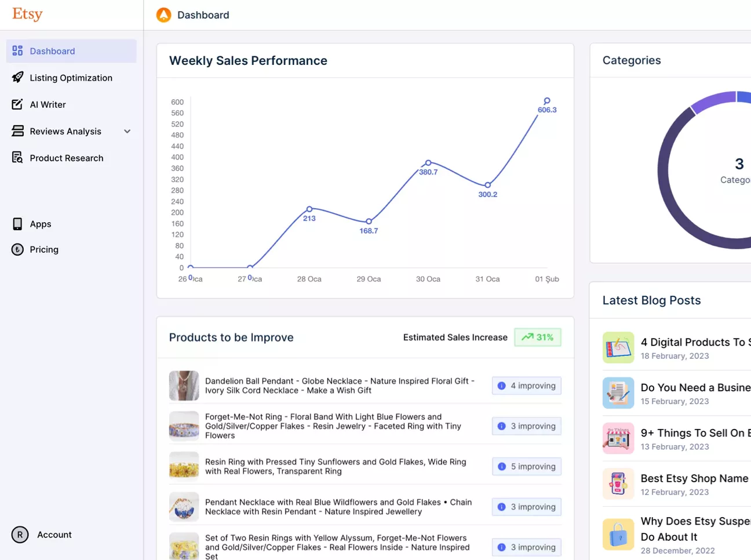Click the green 31% sales increase badge

[537, 337]
